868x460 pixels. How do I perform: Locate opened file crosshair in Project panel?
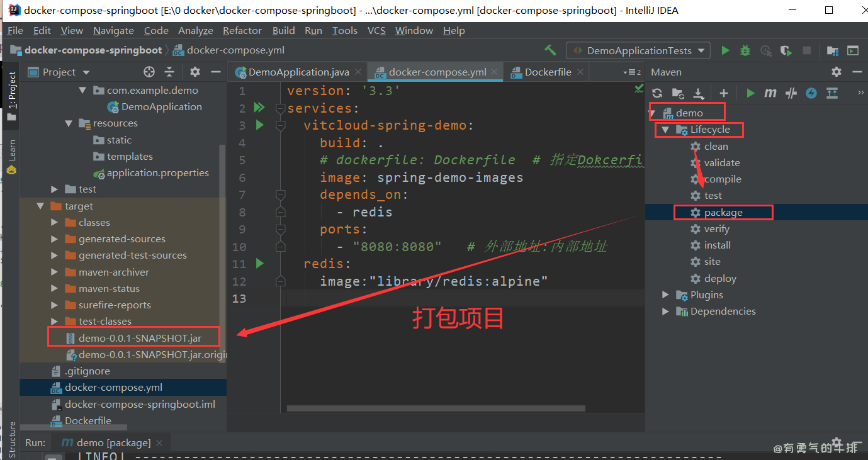(x=149, y=72)
